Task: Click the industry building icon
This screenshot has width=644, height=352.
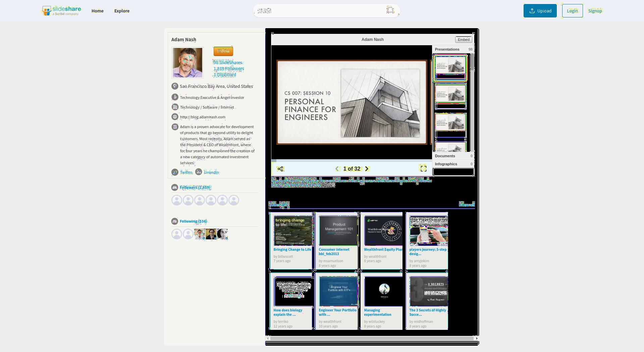Action: pyautogui.click(x=175, y=107)
